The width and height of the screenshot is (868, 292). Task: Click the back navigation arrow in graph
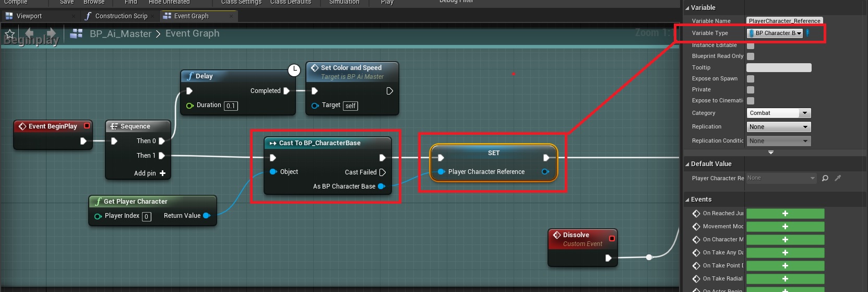(x=29, y=34)
